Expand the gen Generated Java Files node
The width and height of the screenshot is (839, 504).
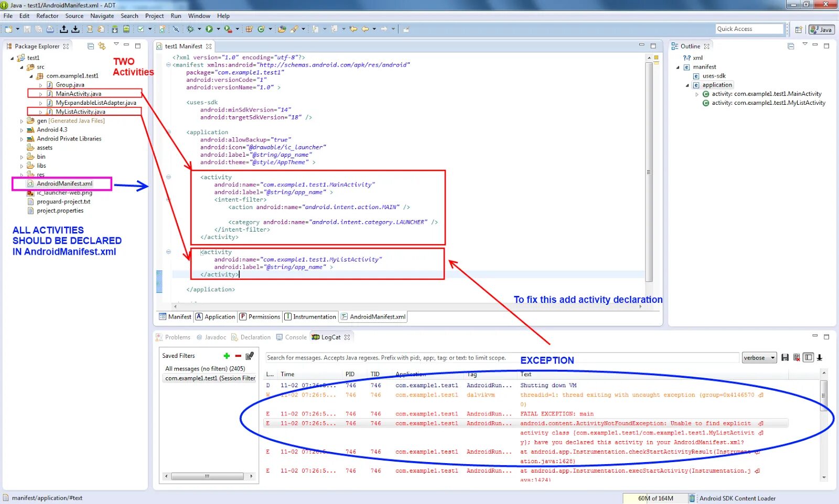pyautogui.click(x=22, y=121)
